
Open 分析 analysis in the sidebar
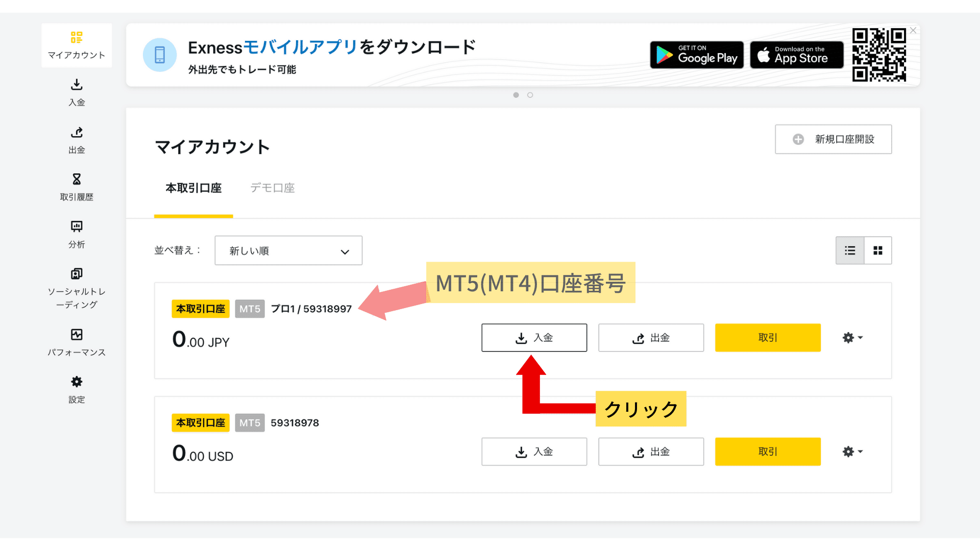point(77,235)
